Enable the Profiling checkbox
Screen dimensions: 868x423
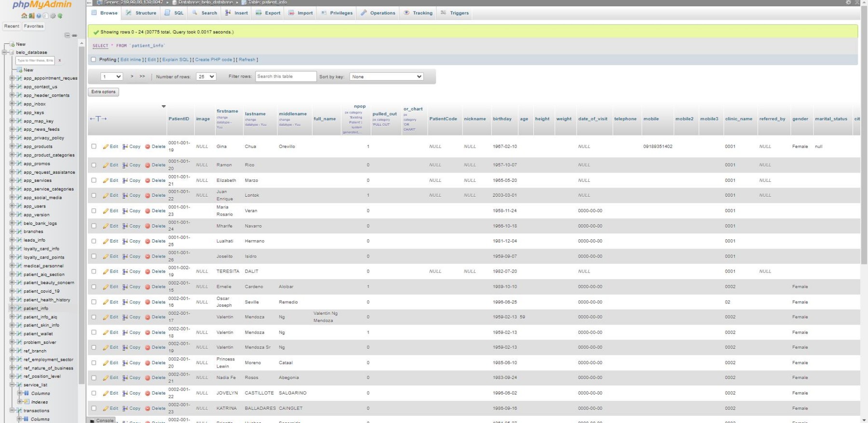coord(94,60)
